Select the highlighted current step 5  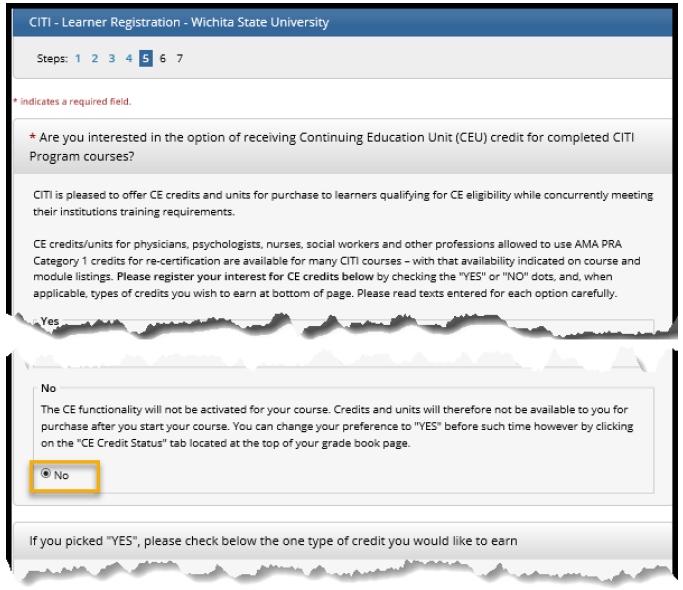(146, 59)
